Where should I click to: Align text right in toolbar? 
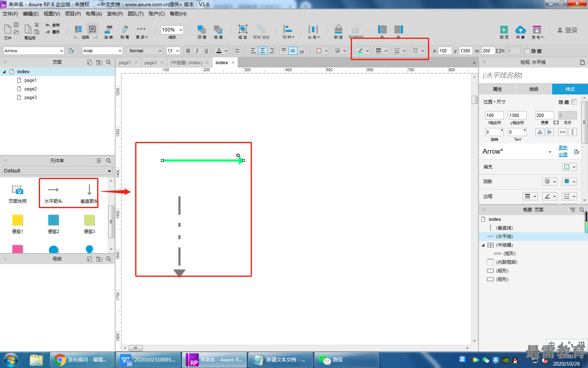tap(272, 51)
